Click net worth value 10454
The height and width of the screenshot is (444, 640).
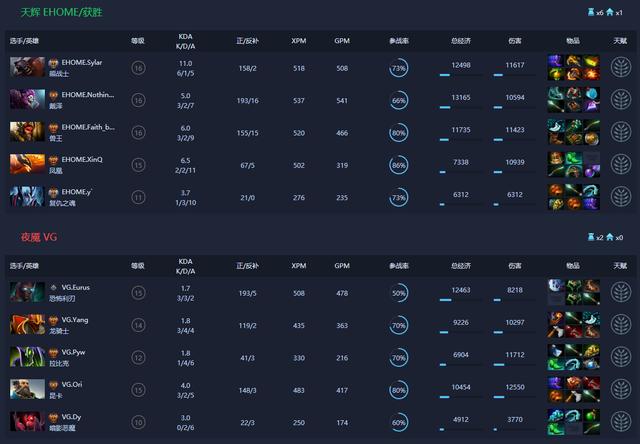coord(461,387)
